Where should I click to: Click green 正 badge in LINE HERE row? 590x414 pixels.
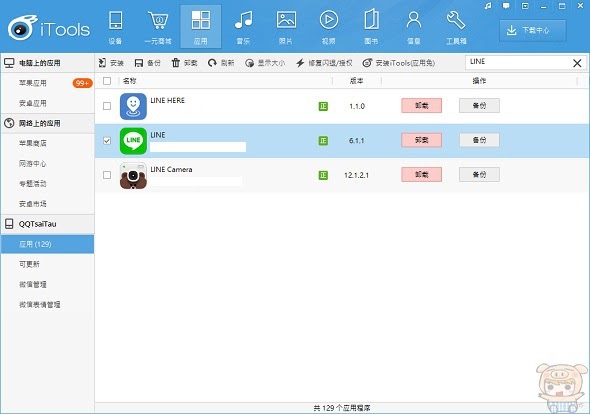(x=323, y=106)
